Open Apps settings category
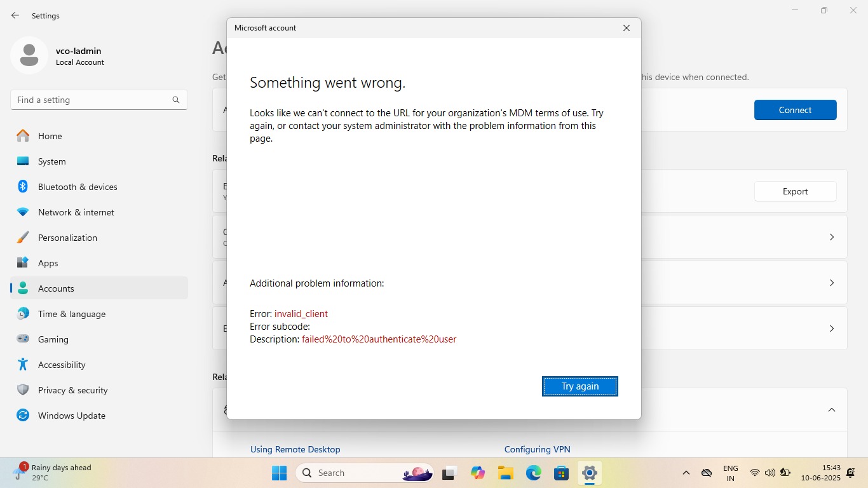This screenshot has width=868, height=488. coord(99,263)
